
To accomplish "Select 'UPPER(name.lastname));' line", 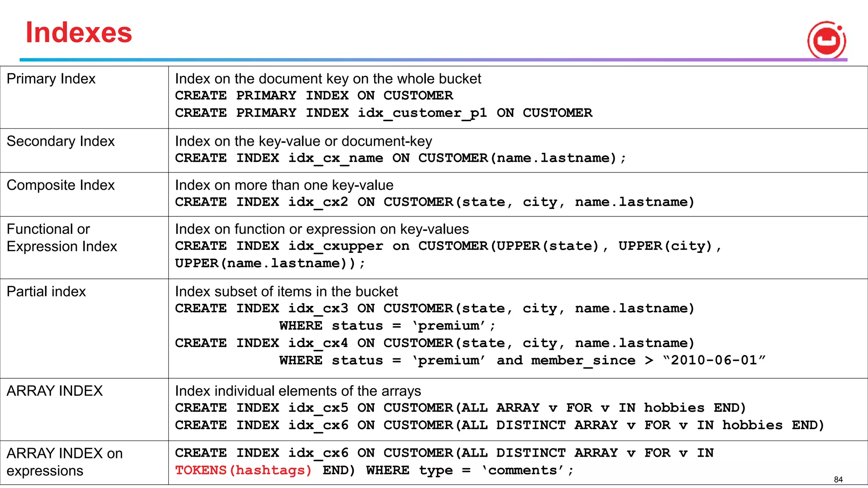I will 270,263.
